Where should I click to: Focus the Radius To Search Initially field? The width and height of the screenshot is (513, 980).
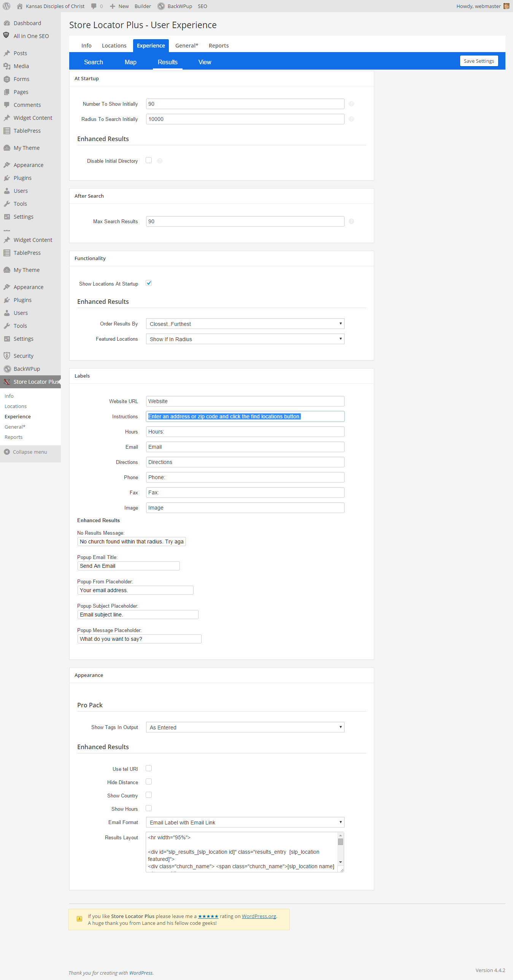click(x=245, y=119)
